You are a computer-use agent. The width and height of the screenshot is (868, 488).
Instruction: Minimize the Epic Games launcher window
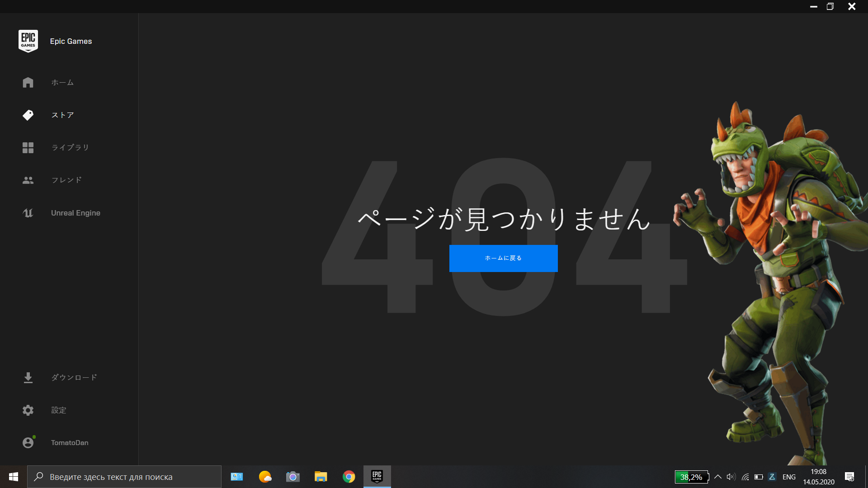click(814, 6)
